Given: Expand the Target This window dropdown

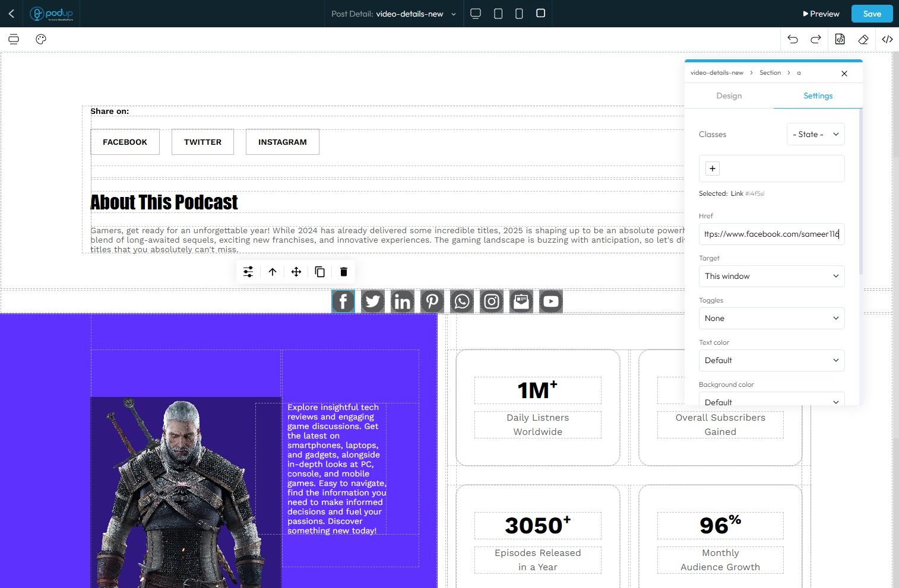Looking at the screenshot, I should (x=771, y=276).
